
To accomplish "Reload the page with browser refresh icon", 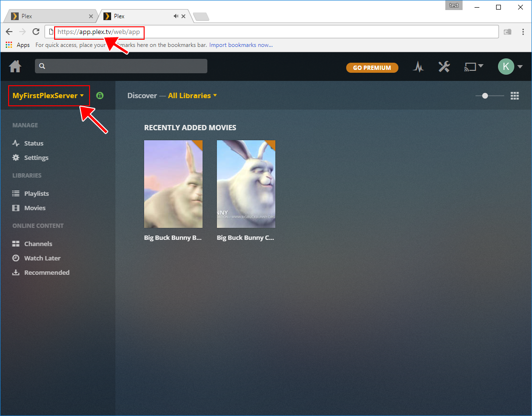I will tap(36, 32).
